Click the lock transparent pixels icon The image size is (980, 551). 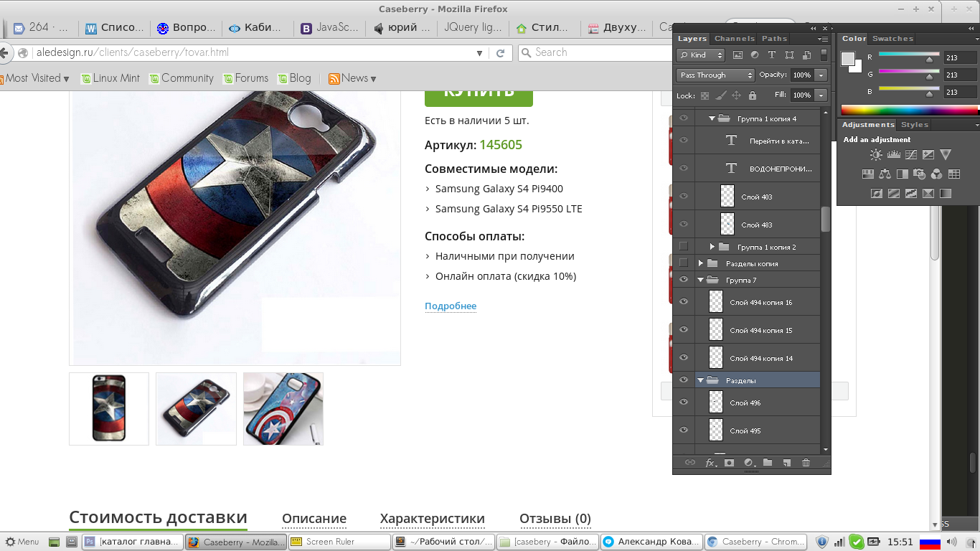tap(705, 95)
